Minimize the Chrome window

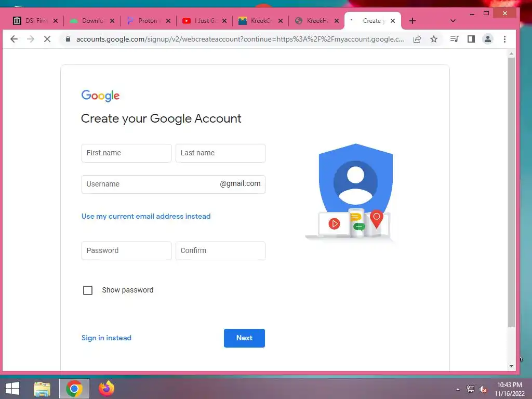(x=472, y=14)
